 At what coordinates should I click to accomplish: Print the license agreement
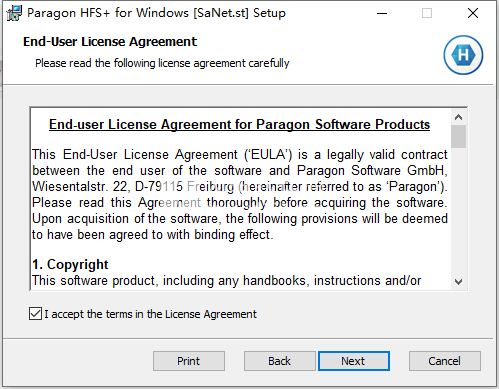[x=189, y=361]
